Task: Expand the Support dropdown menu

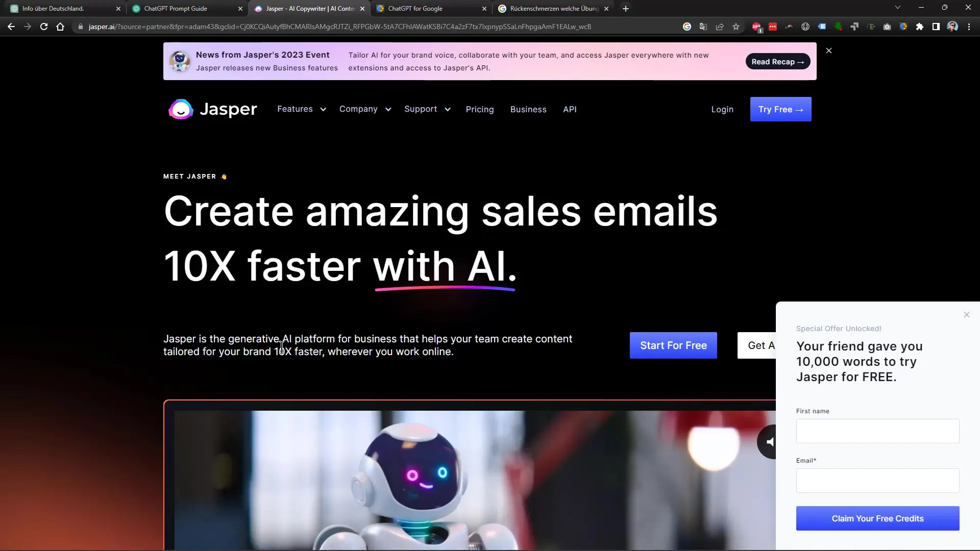Action: 427,109
